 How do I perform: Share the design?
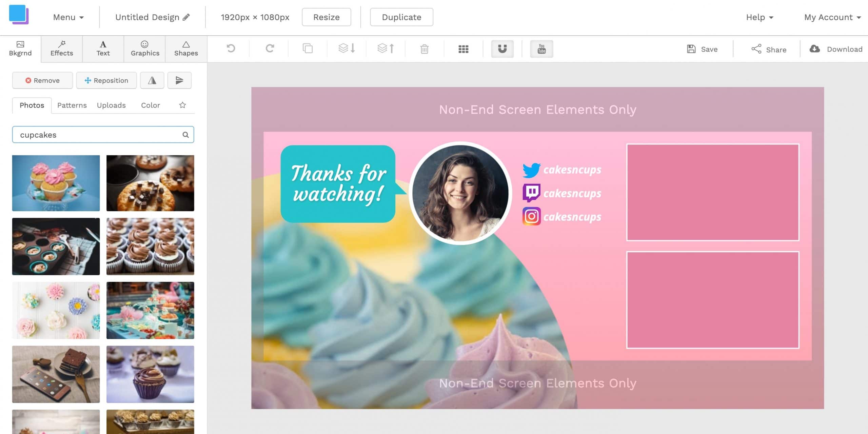pos(769,50)
